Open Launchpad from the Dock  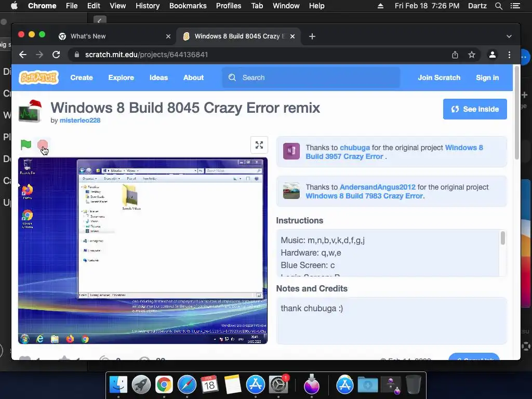click(141, 385)
